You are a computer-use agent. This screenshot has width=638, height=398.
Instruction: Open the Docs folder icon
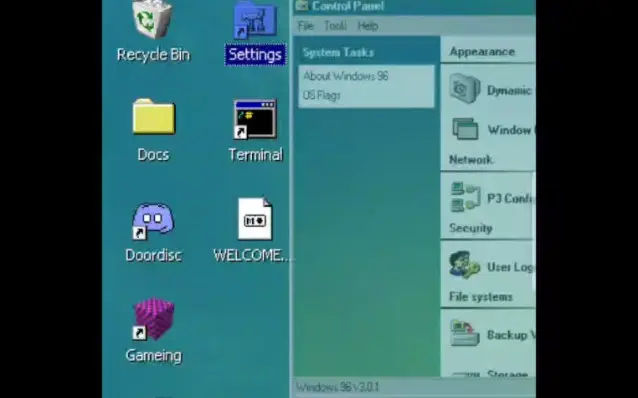tap(153, 117)
